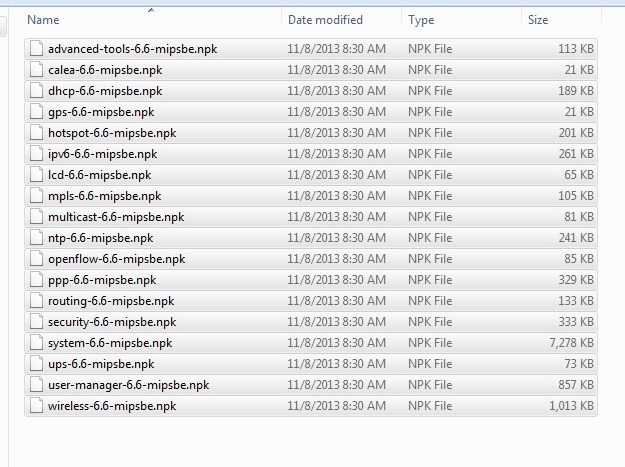Viewport: 625px width, 467px height.
Task: Select the icon beside hotspot-6.6-mipsbe.npk
Action: tap(37, 133)
